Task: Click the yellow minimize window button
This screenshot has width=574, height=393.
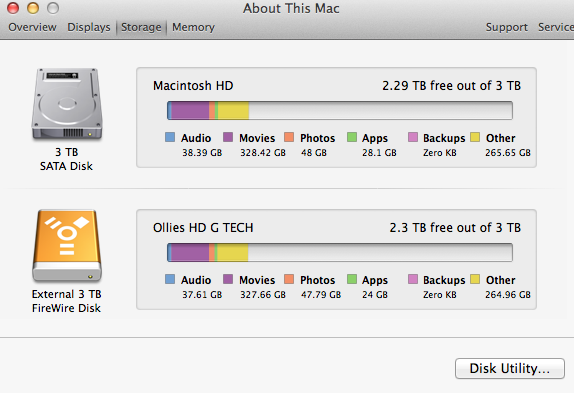Action: tap(33, 8)
